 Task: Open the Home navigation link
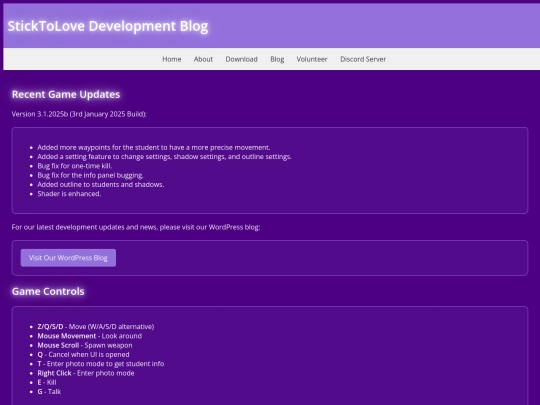pos(172,59)
